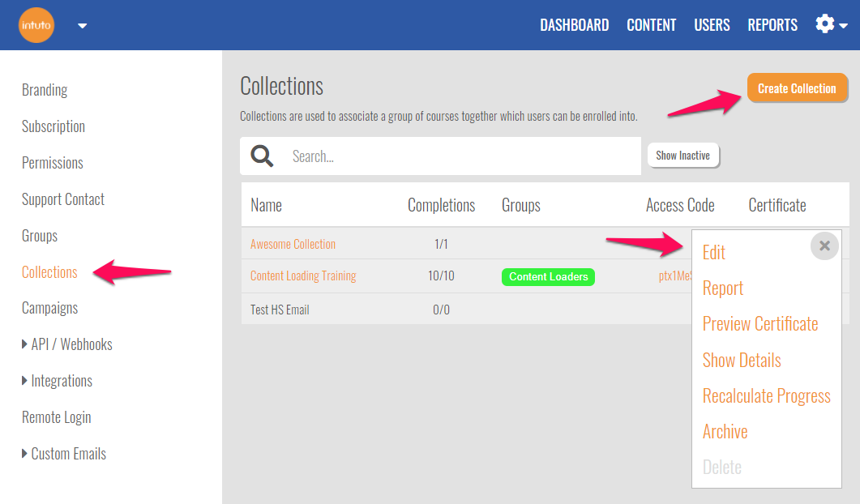Type in the collections Search field

tap(462, 156)
